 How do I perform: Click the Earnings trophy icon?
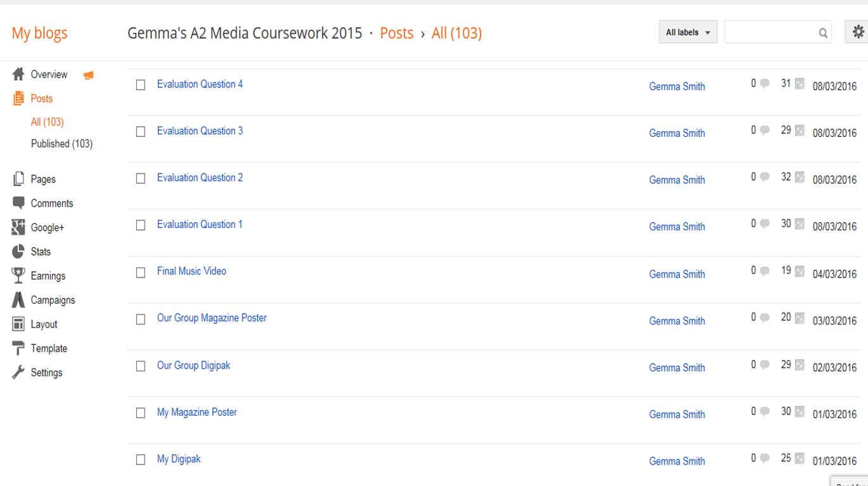coord(18,276)
